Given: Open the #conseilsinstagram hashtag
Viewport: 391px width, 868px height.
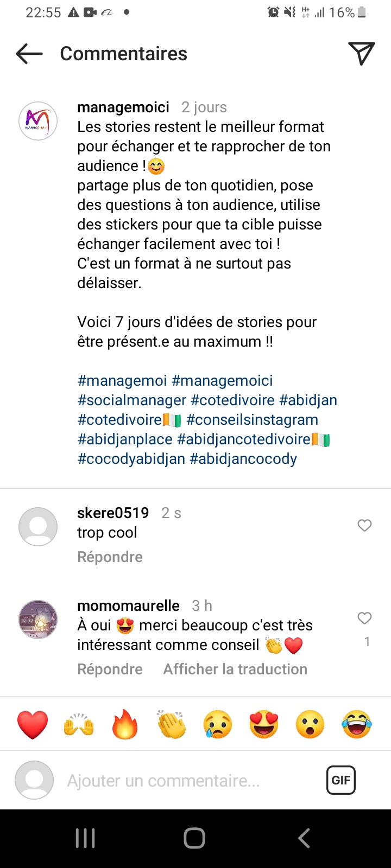Looking at the screenshot, I should click(x=252, y=420).
